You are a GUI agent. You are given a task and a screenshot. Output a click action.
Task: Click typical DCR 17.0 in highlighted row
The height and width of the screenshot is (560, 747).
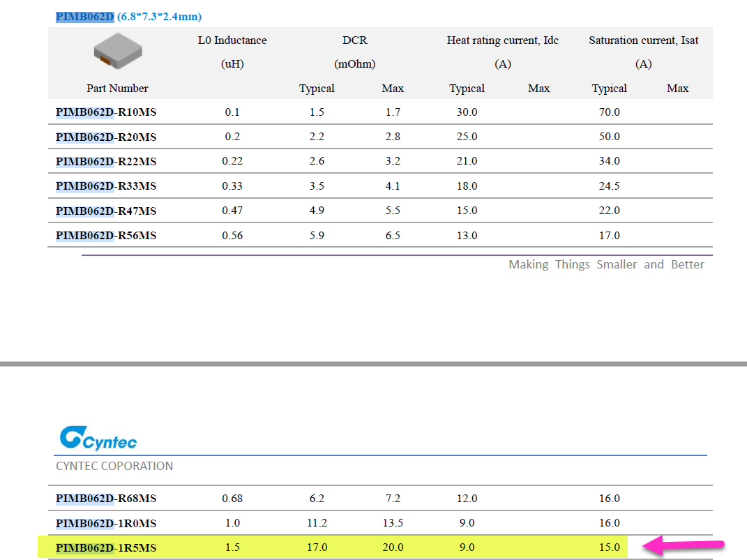[317, 547]
